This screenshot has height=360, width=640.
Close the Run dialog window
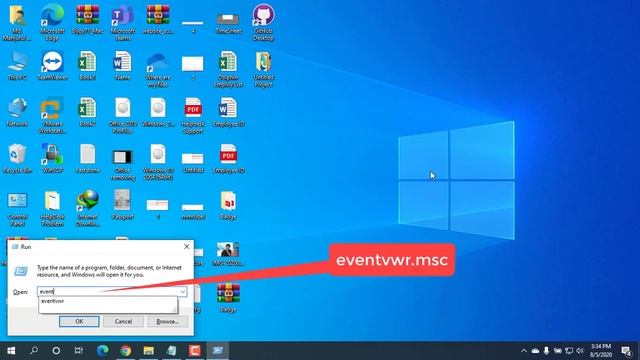pyautogui.click(x=187, y=247)
